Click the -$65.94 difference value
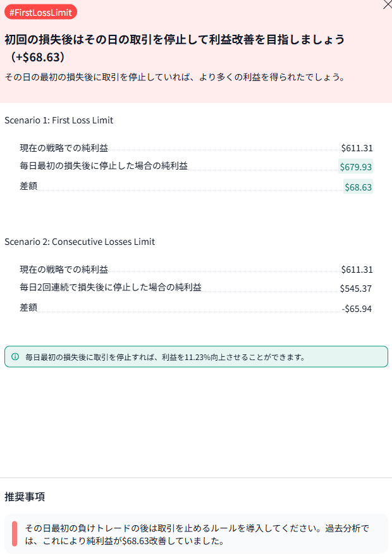The width and height of the screenshot is (392, 560). (x=357, y=309)
